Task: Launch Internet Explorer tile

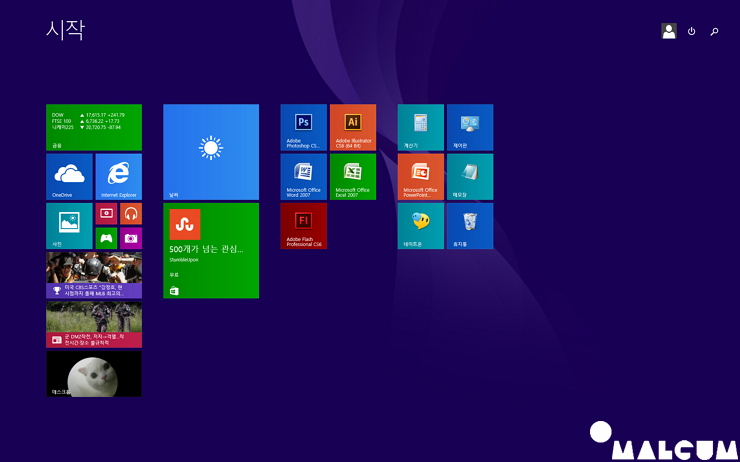Action: [118, 176]
